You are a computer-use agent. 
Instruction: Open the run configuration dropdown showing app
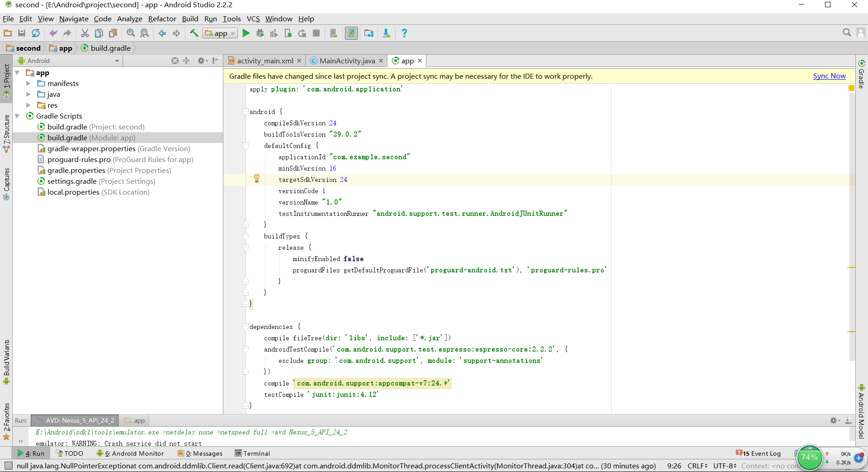220,33
